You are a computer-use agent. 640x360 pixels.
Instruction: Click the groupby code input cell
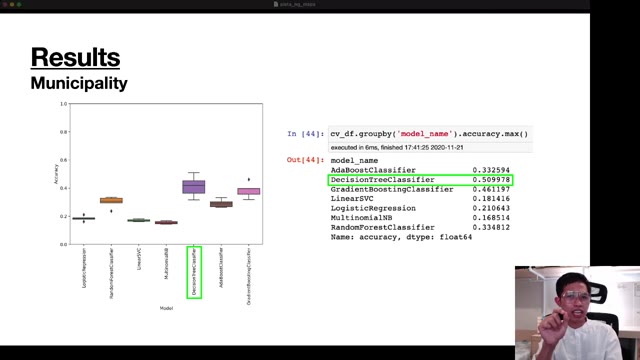[430, 134]
